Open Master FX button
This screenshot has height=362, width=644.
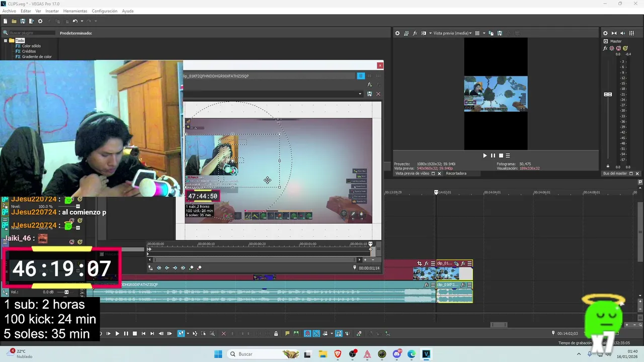pyautogui.click(x=606, y=49)
